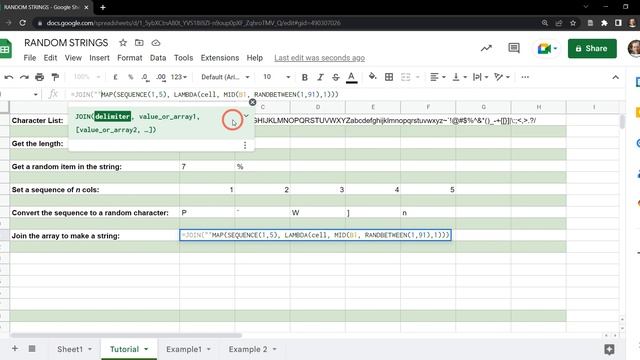Open vertical align dropdown

click(459, 77)
